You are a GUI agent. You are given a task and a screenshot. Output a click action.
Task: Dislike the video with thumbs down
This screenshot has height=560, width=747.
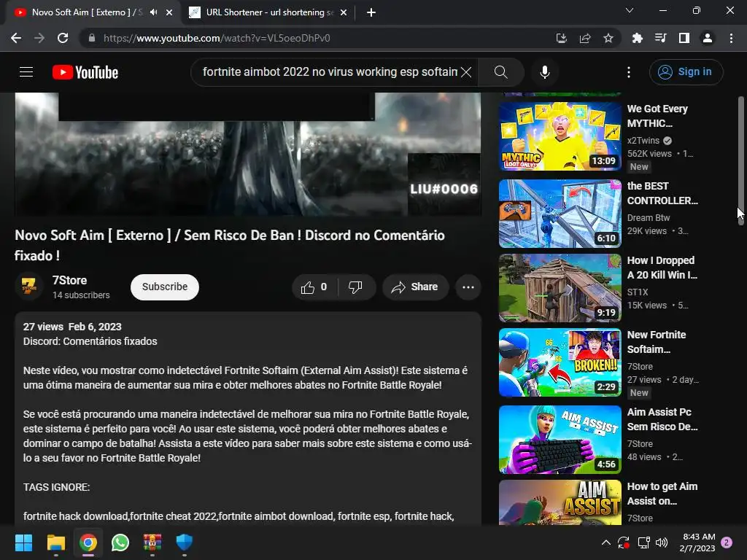(x=356, y=287)
